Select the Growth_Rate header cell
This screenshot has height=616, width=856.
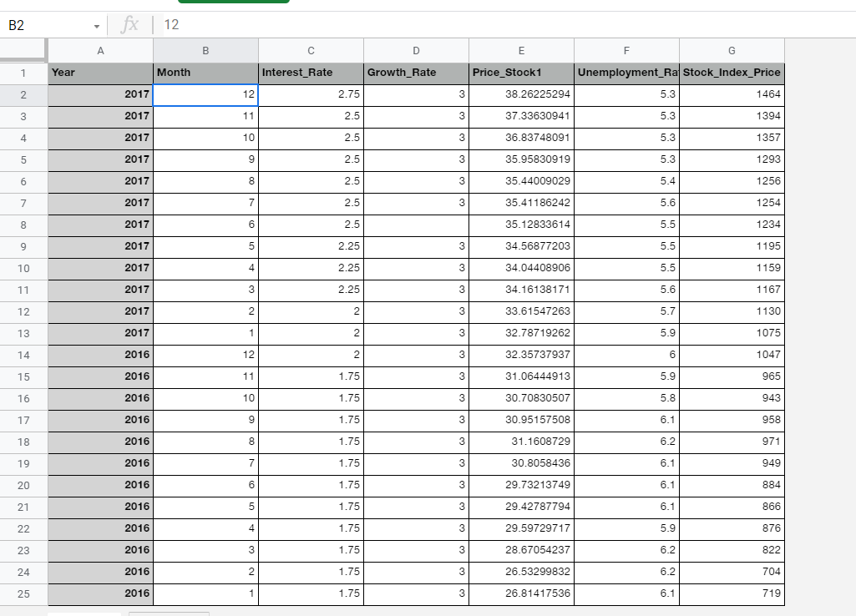click(x=416, y=73)
